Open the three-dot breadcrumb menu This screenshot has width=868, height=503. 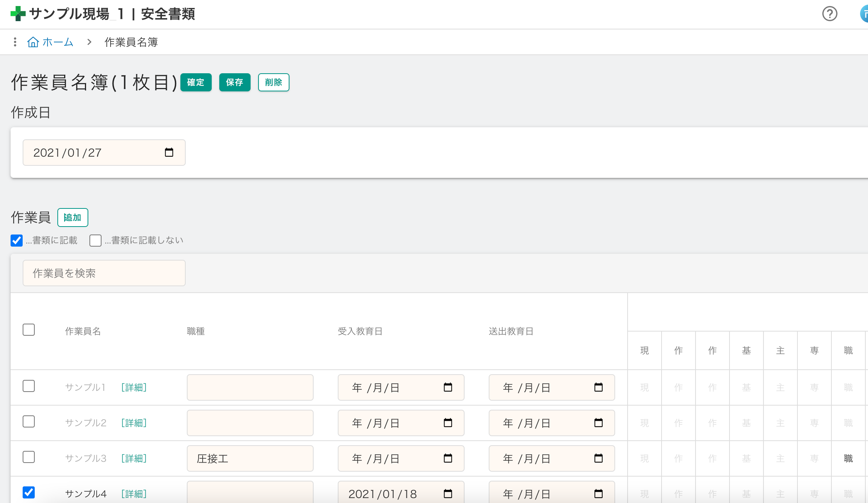pyautogui.click(x=15, y=42)
